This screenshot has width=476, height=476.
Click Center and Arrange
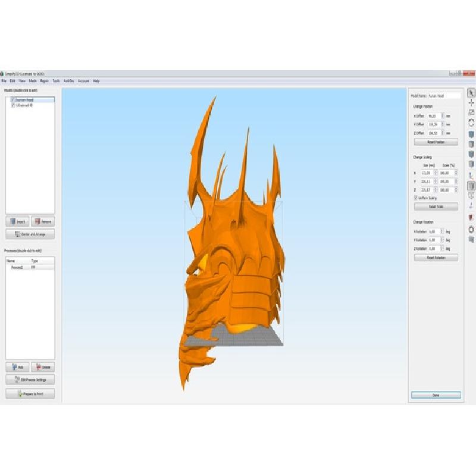pyautogui.click(x=30, y=234)
